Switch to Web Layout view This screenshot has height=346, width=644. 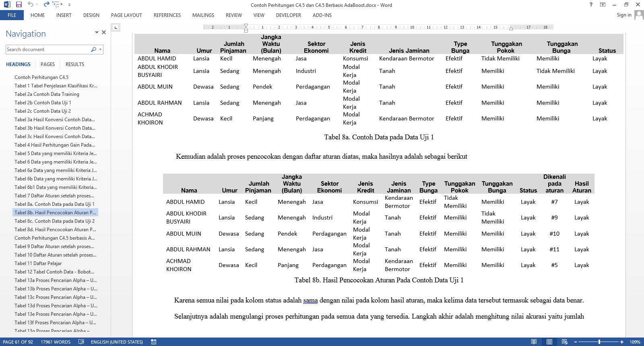click(x=565, y=342)
